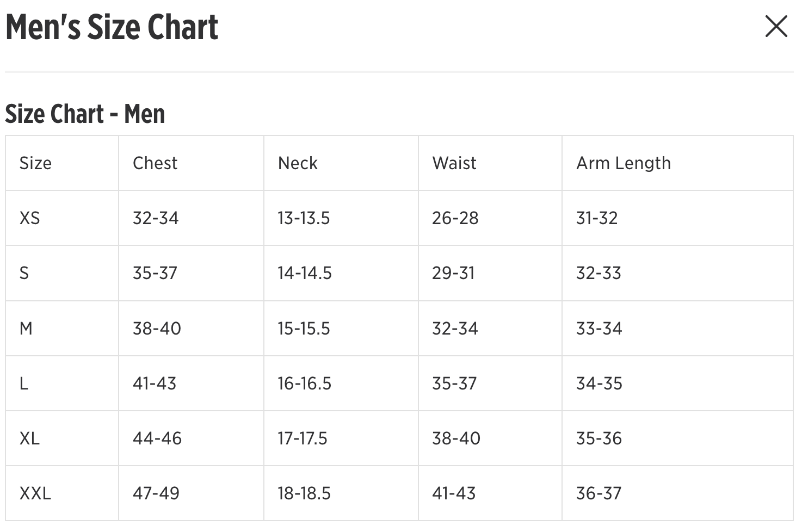This screenshot has height=532, width=802.
Task: Select the XS size row label
Action: click(30, 218)
